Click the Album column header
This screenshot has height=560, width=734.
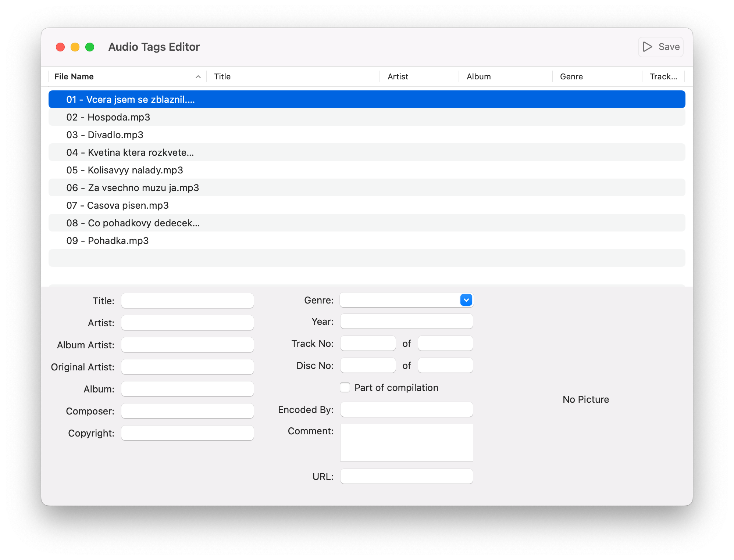click(x=478, y=76)
